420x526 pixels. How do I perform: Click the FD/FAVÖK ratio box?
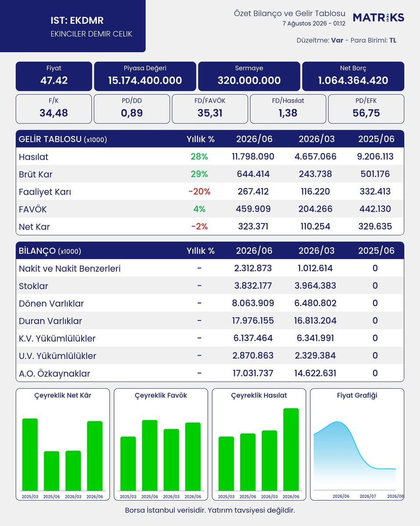[x=210, y=109]
